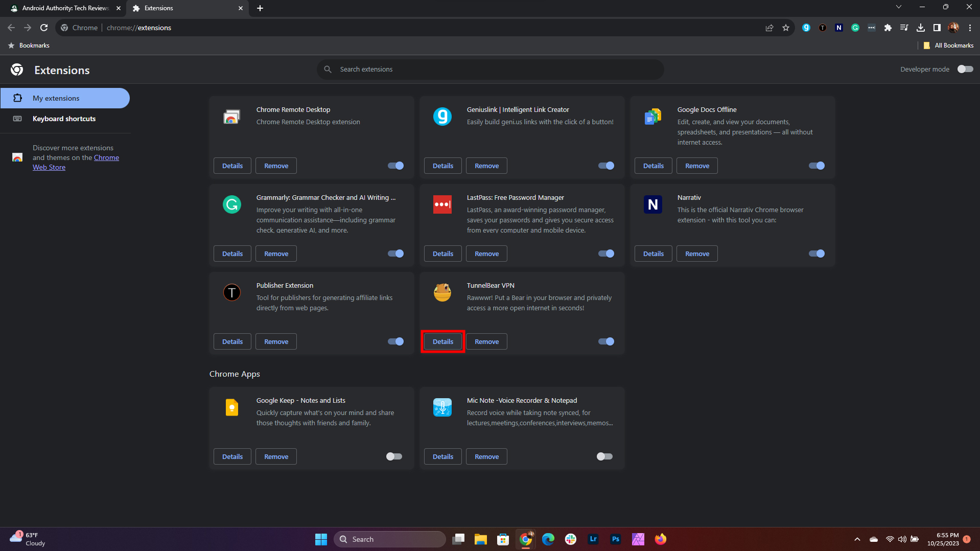
Task: Remove the LastPass extension
Action: pyautogui.click(x=486, y=254)
